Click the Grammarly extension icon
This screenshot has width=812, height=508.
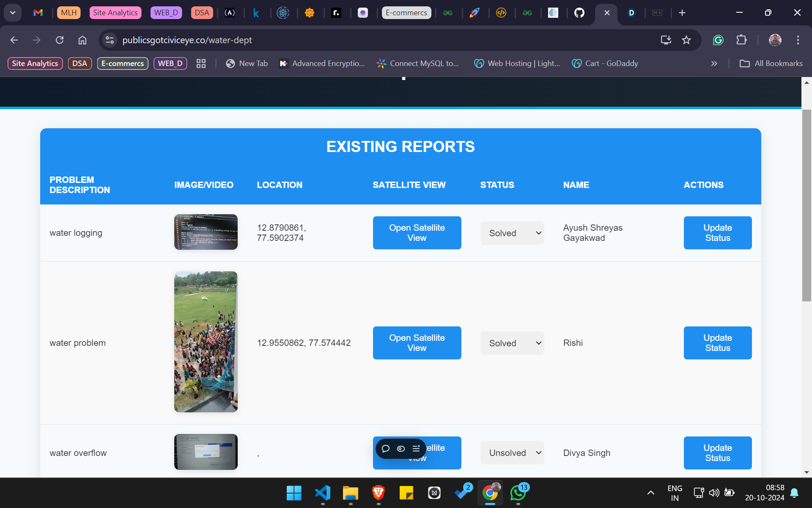[718, 40]
